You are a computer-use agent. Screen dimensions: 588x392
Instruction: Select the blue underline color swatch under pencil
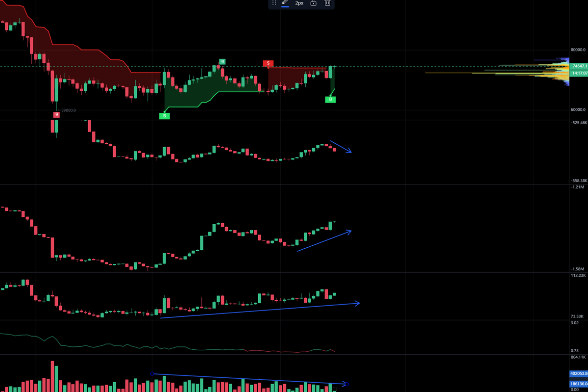click(285, 7)
